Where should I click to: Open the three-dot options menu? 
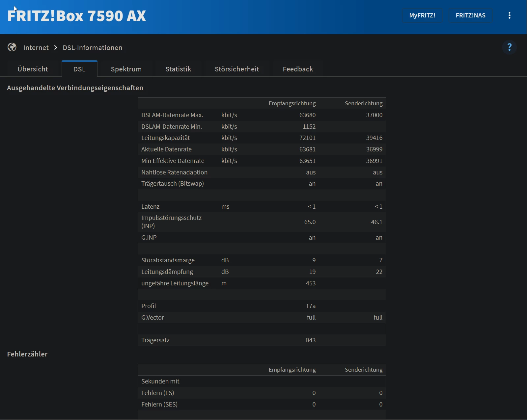click(509, 15)
